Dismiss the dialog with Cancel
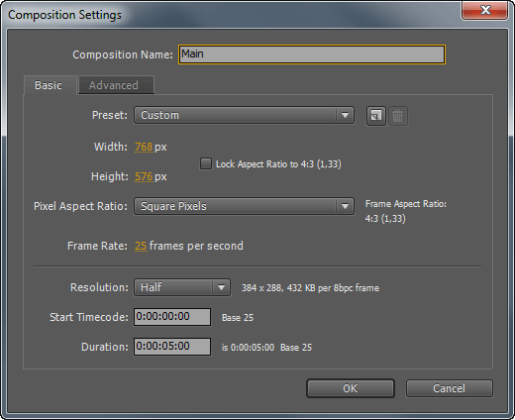The height and width of the screenshot is (420, 515). [x=450, y=388]
